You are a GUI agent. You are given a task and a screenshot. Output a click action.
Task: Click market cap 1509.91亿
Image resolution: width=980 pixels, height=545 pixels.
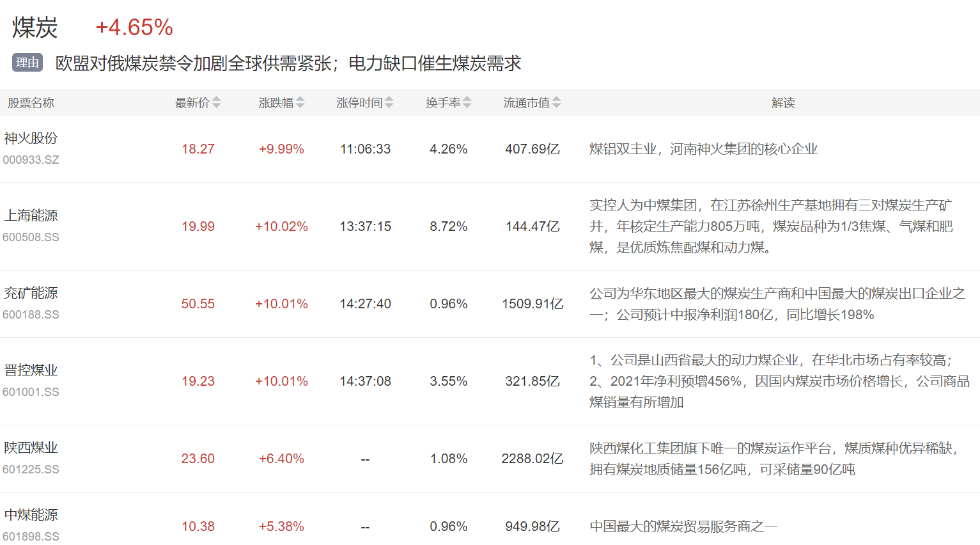533,304
